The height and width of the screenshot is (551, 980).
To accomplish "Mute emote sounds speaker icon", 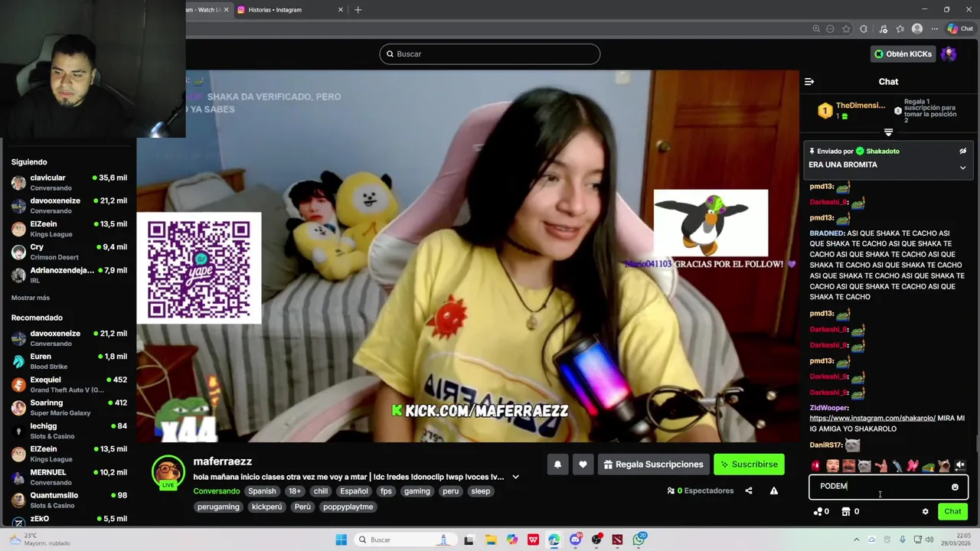I will point(960,465).
